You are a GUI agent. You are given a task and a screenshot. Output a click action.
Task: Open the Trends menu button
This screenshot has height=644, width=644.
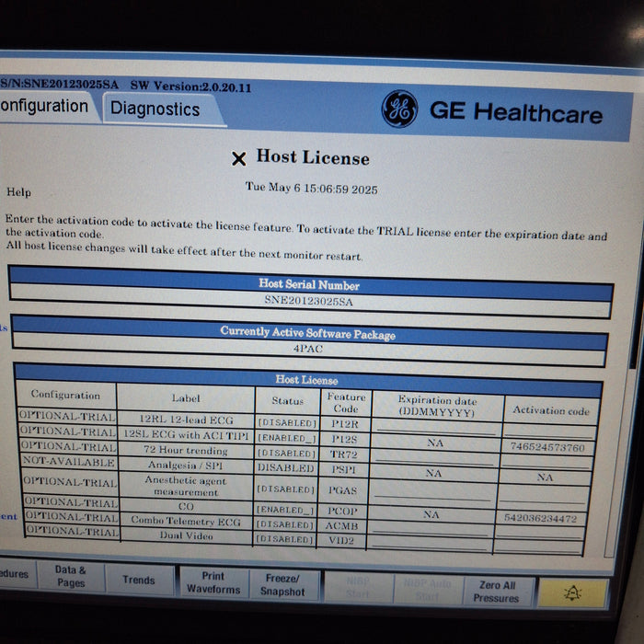[139, 580]
